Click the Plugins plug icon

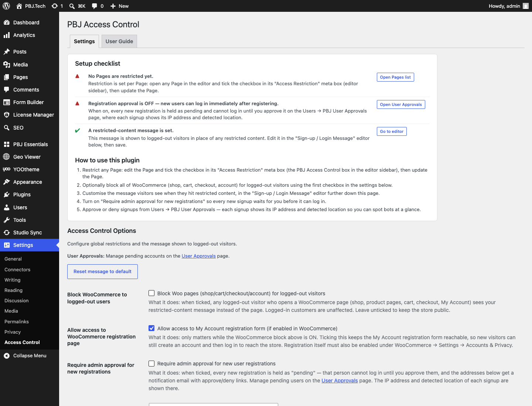7,195
